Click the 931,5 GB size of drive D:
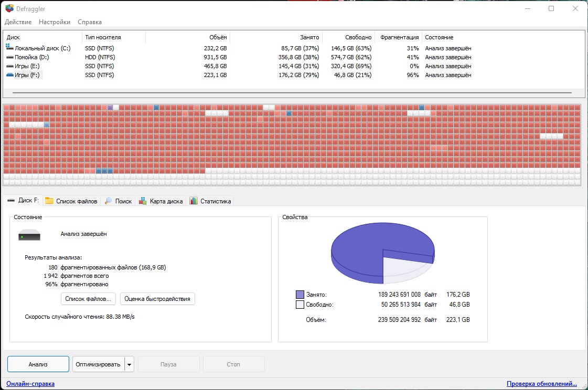588x390 pixels. (x=215, y=57)
